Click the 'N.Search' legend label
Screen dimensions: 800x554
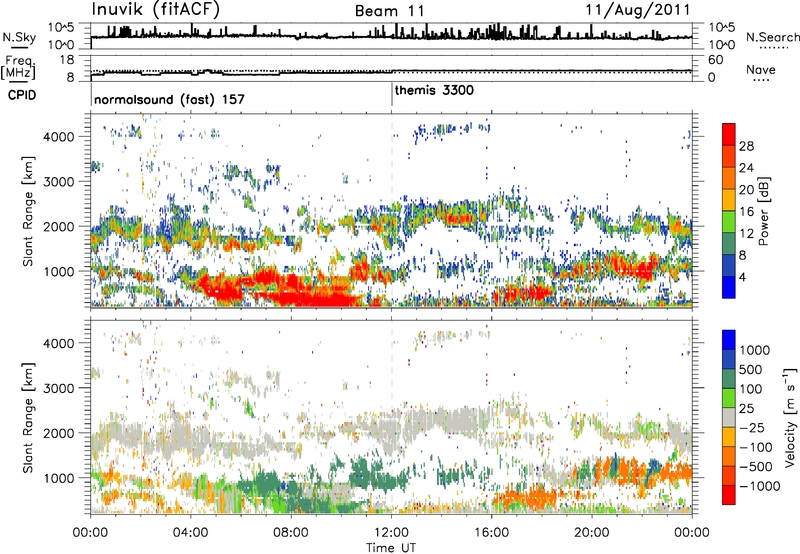click(x=772, y=37)
